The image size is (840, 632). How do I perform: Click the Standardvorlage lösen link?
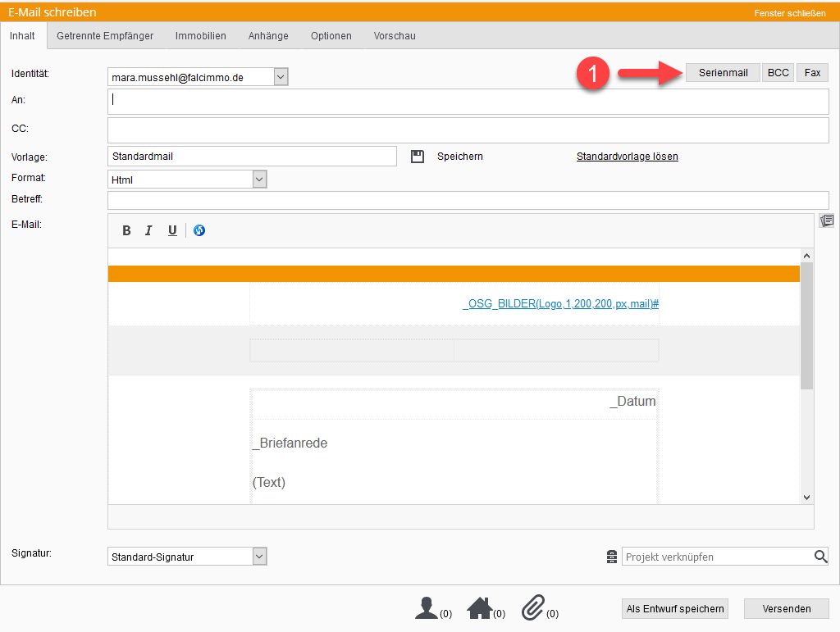(627, 157)
